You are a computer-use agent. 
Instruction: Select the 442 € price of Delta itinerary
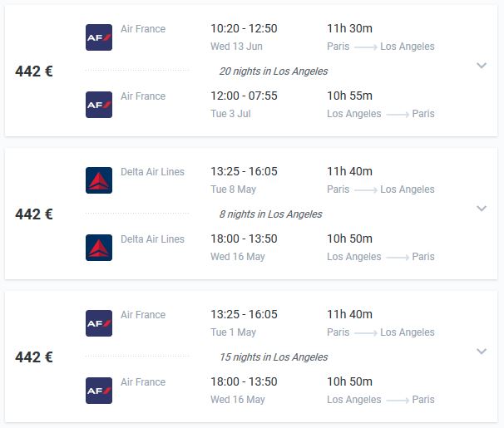click(x=34, y=214)
